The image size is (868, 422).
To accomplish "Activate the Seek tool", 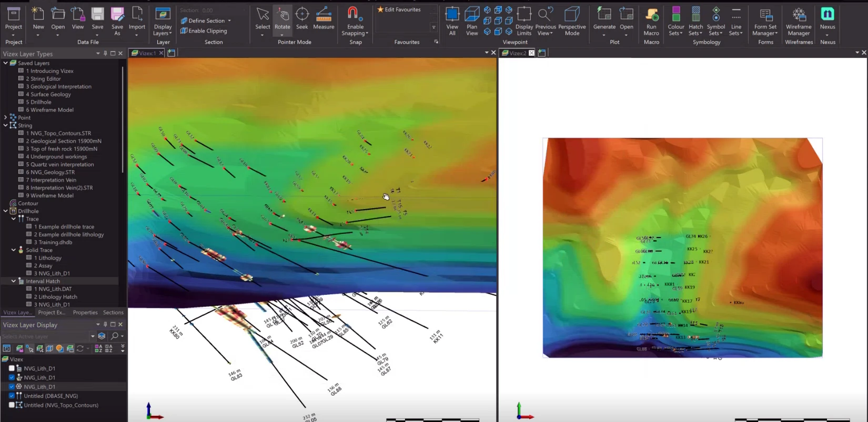I will click(x=302, y=18).
